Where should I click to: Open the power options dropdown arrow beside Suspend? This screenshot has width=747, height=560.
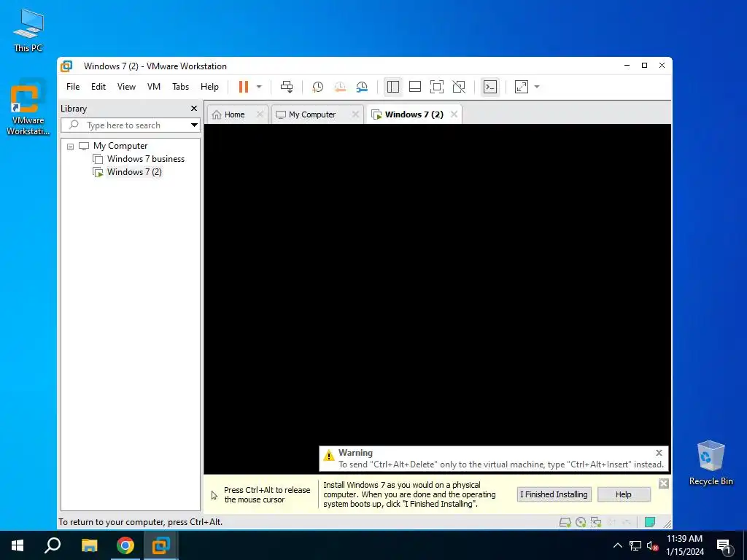tap(259, 87)
